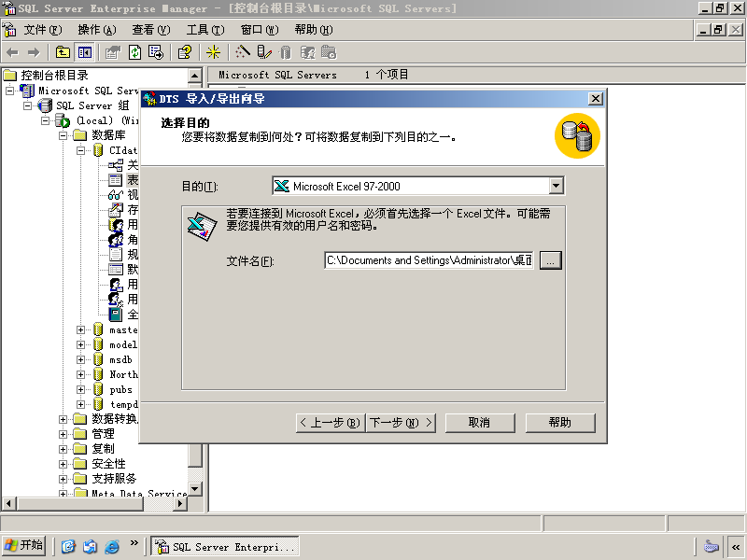747x560 pixels.
Task: Collapse the SQL Server group node
Action: click(x=28, y=105)
